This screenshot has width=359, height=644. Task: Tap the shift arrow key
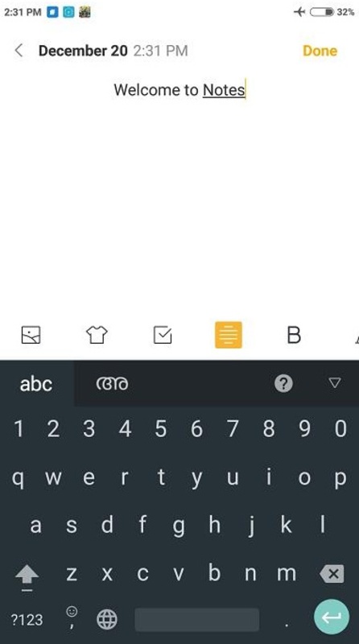[x=27, y=575]
